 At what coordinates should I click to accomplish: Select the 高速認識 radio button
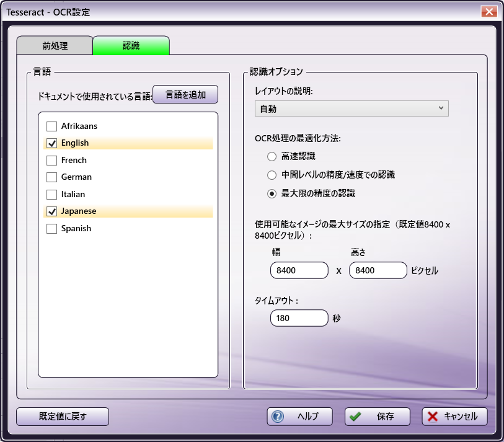272,157
